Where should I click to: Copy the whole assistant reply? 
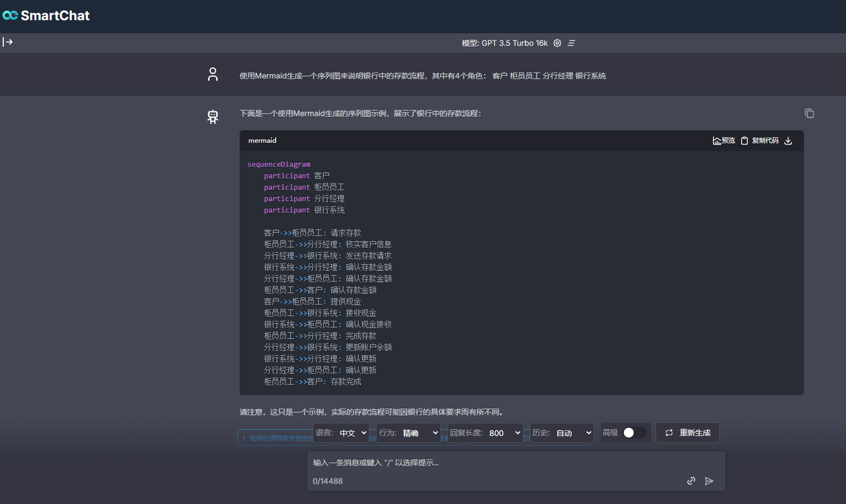809,114
